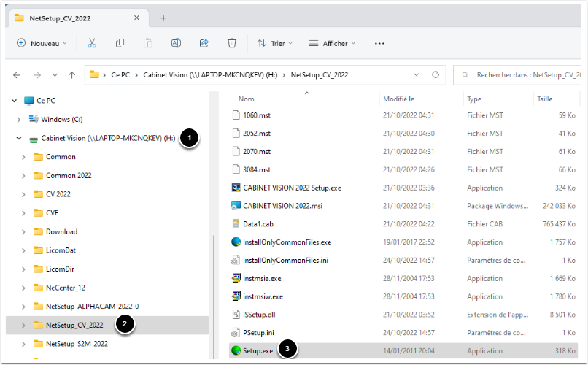The image size is (588, 365).
Task: Click the Data1.cab file icon
Action: coord(236,224)
